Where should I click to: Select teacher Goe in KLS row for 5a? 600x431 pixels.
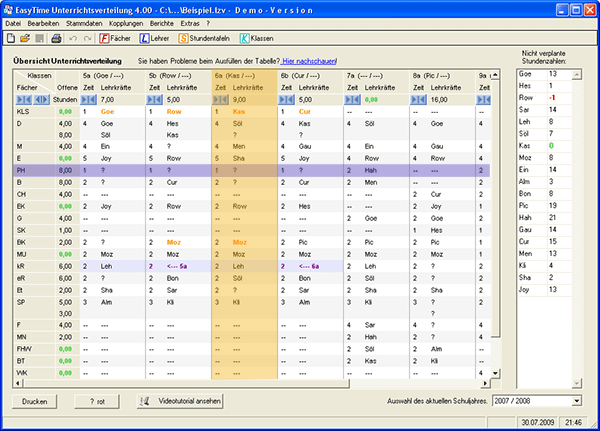coord(108,112)
